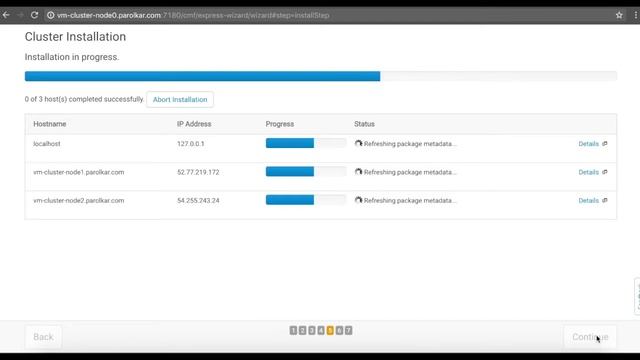
Task: Go to wizard step 4
Action: tap(321, 330)
